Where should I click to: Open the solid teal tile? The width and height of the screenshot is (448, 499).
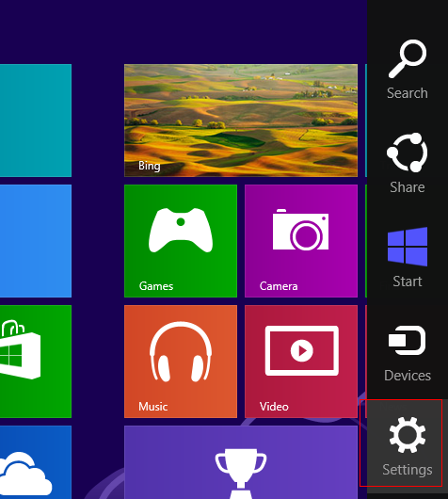point(36,121)
